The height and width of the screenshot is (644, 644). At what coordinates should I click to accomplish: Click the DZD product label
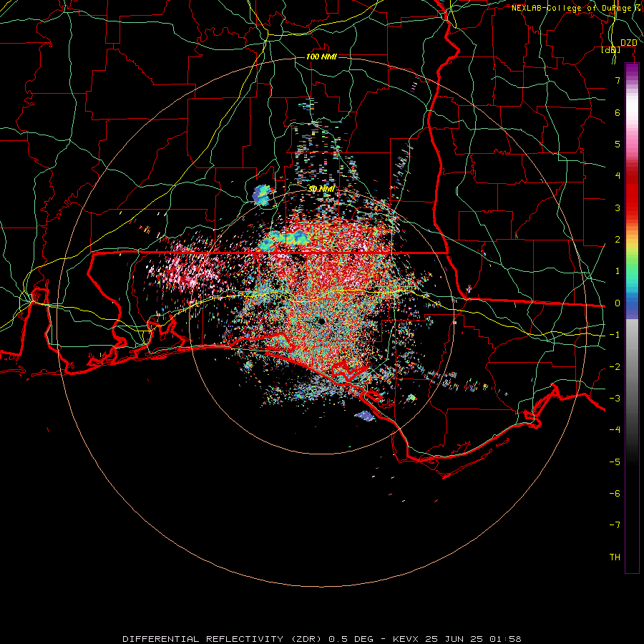[x=629, y=43]
